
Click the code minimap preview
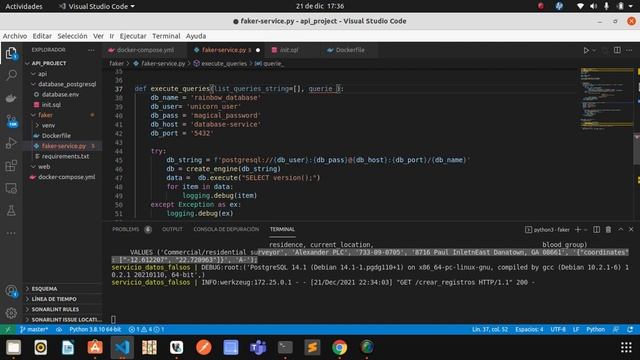(x=607, y=99)
